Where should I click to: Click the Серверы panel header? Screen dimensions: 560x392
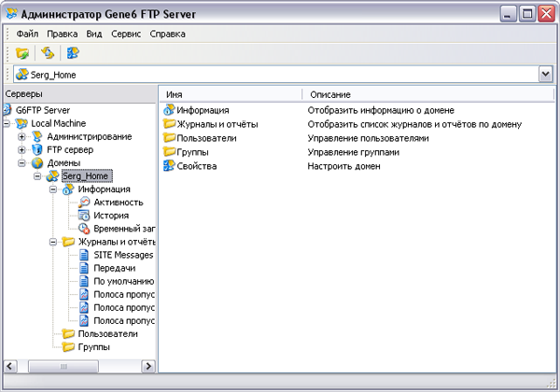(79, 94)
